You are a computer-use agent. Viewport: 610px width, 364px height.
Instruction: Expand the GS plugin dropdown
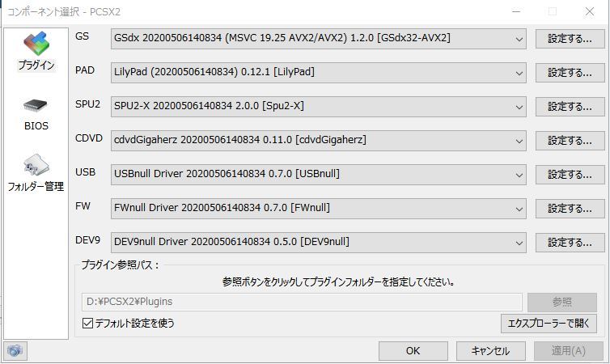[x=318, y=39]
